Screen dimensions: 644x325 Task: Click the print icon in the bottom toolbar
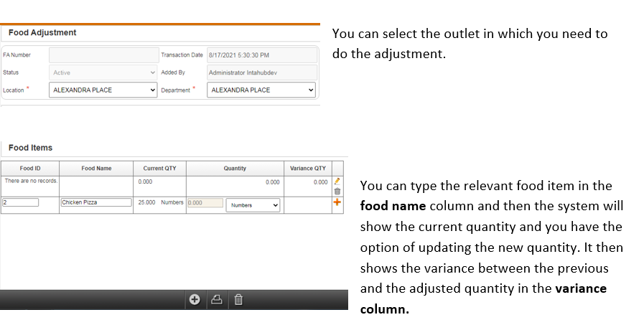(x=216, y=300)
